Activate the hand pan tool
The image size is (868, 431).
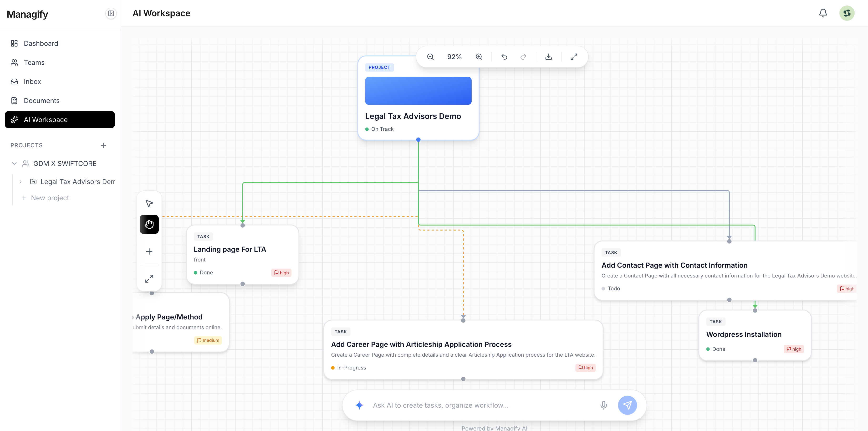[149, 224]
